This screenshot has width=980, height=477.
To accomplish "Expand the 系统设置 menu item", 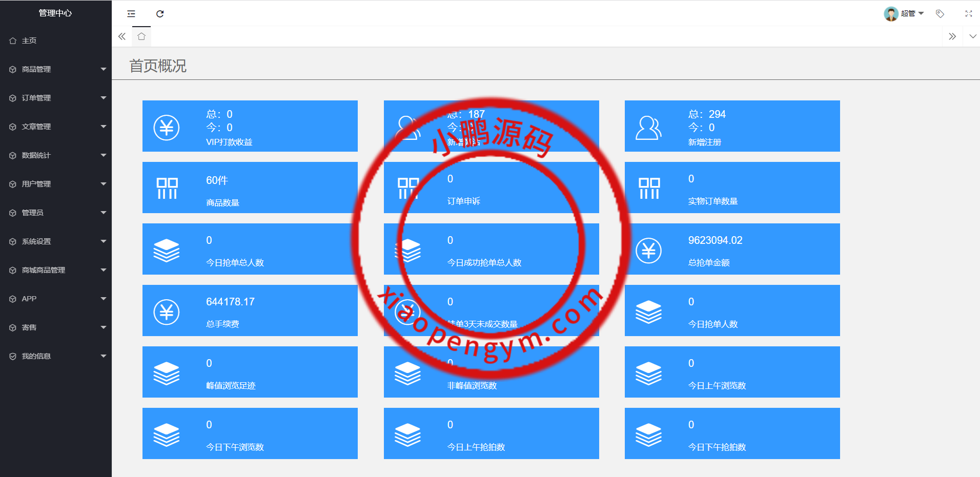I will click(x=56, y=241).
